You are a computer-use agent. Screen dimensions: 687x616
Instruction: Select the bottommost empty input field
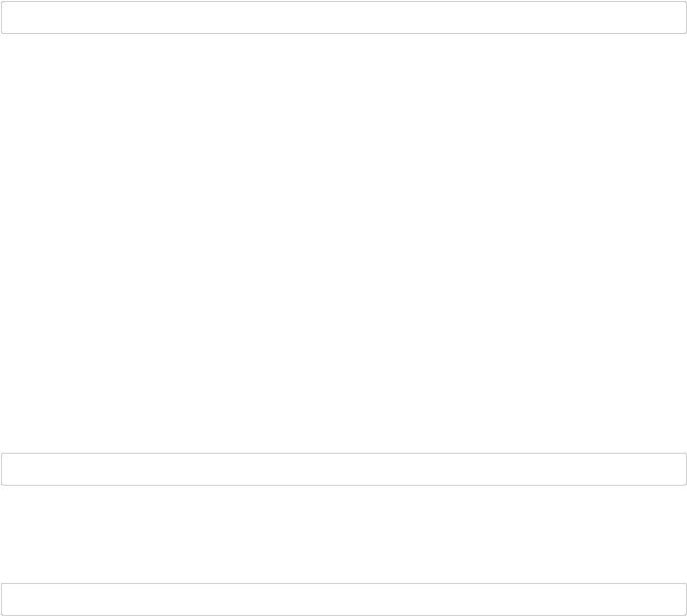pos(344,599)
